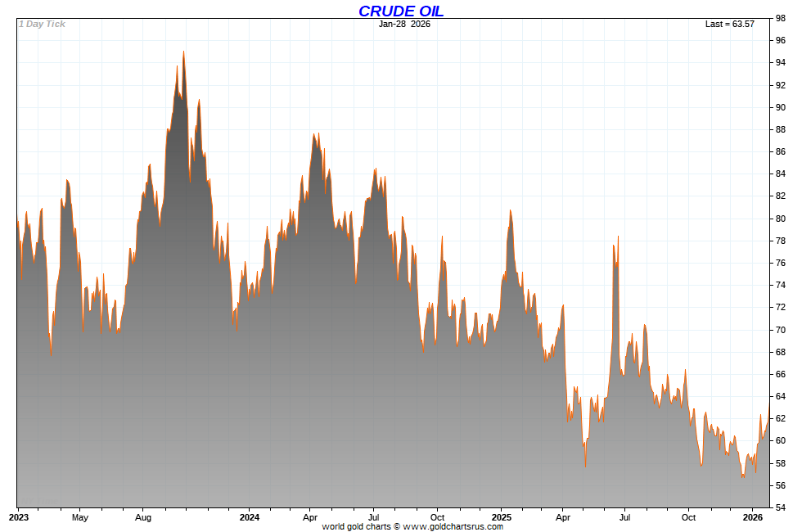Click the 86 price axis label
802x532 pixels.
[781, 152]
